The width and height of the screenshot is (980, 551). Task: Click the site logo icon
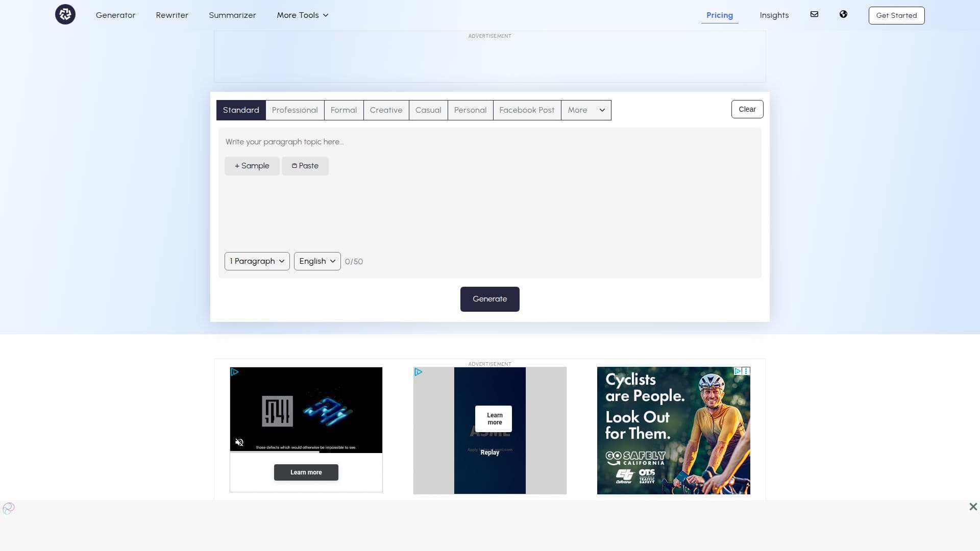tap(65, 14)
